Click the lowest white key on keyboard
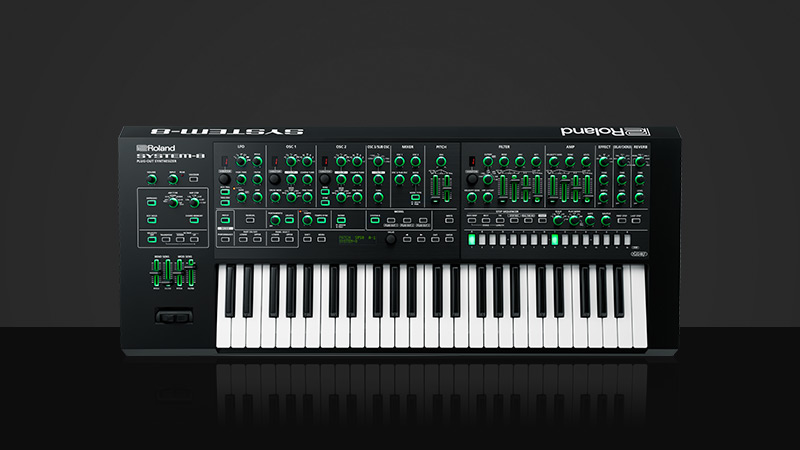This screenshot has height=450, width=800. (223, 334)
